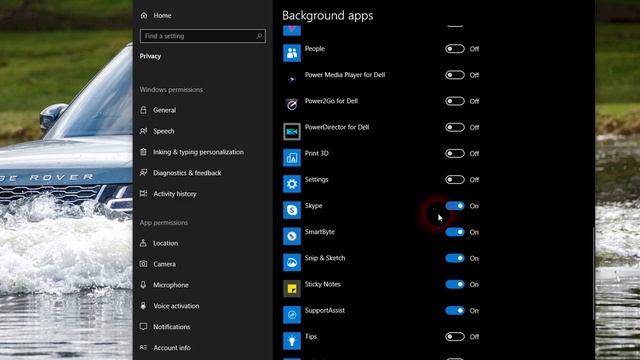Go to Diagnostics & feedback

click(x=187, y=173)
